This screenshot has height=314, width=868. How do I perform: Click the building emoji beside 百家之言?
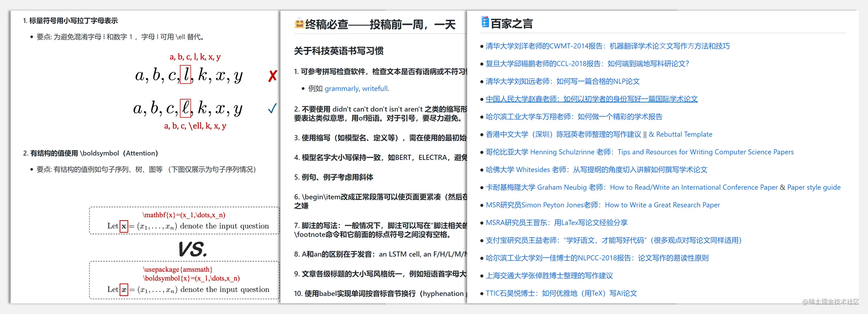coord(485,22)
